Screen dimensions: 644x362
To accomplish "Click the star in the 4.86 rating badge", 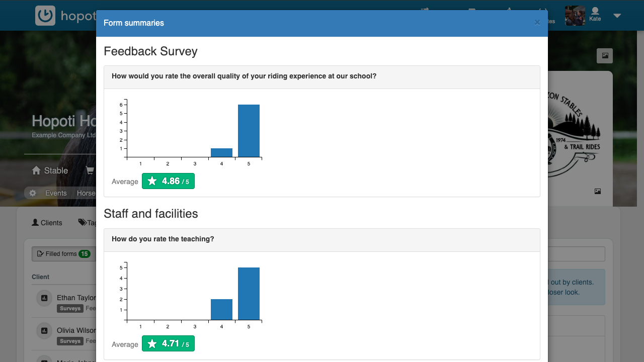I will (152, 180).
